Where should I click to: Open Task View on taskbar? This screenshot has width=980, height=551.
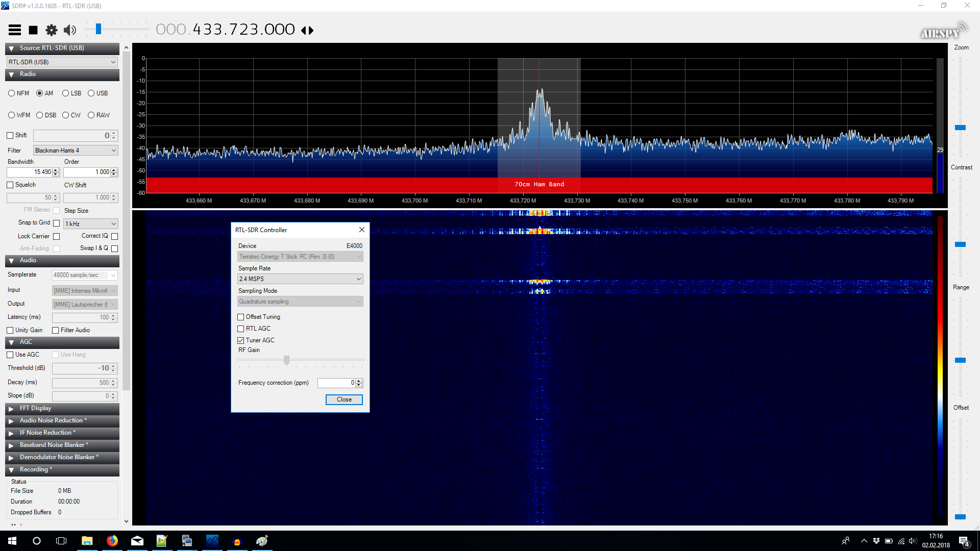coord(61,541)
